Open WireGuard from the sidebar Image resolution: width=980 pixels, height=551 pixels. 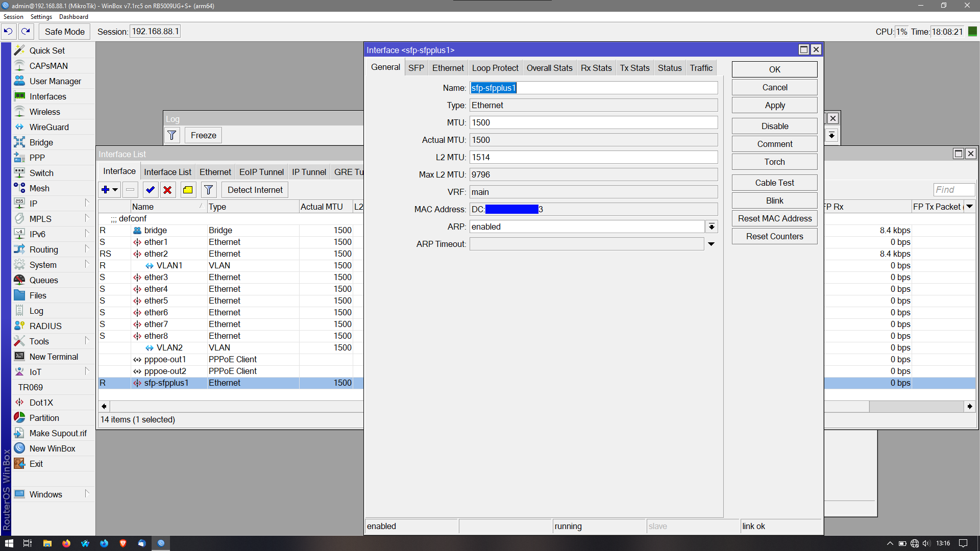(x=49, y=127)
